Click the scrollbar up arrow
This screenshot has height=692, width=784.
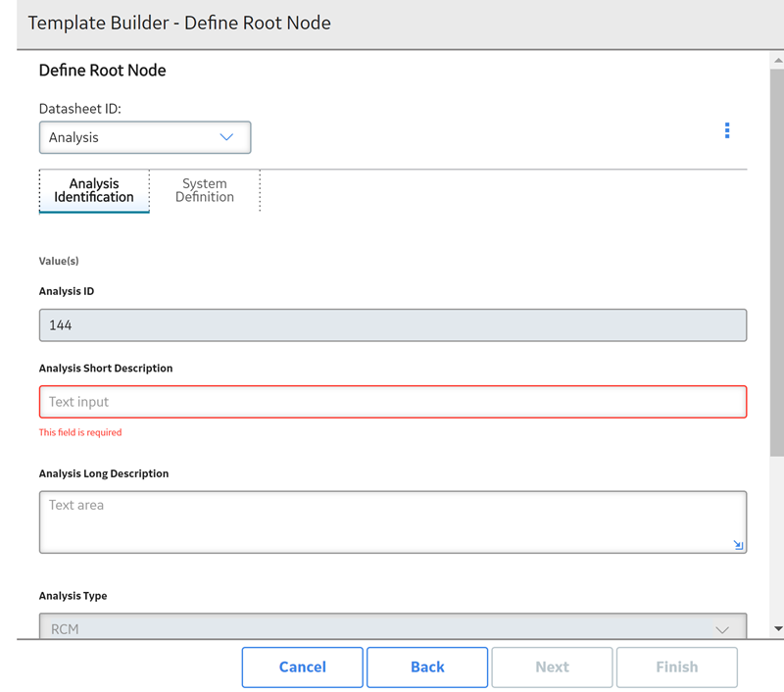[777, 61]
